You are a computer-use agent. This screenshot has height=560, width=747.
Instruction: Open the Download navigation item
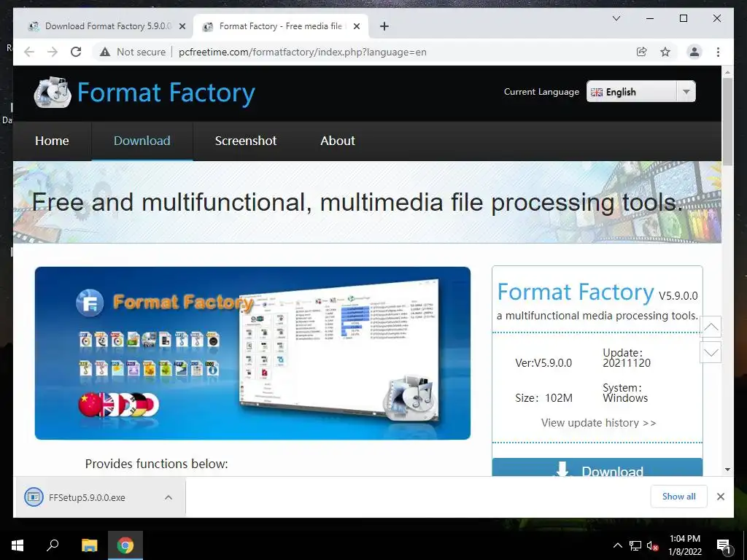142,141
